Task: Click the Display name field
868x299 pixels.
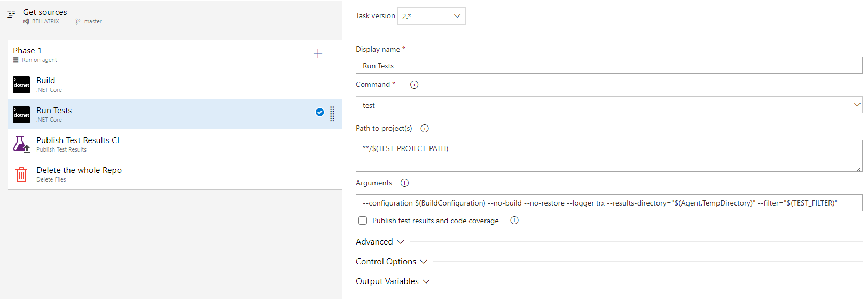Action: coord(609,65)
